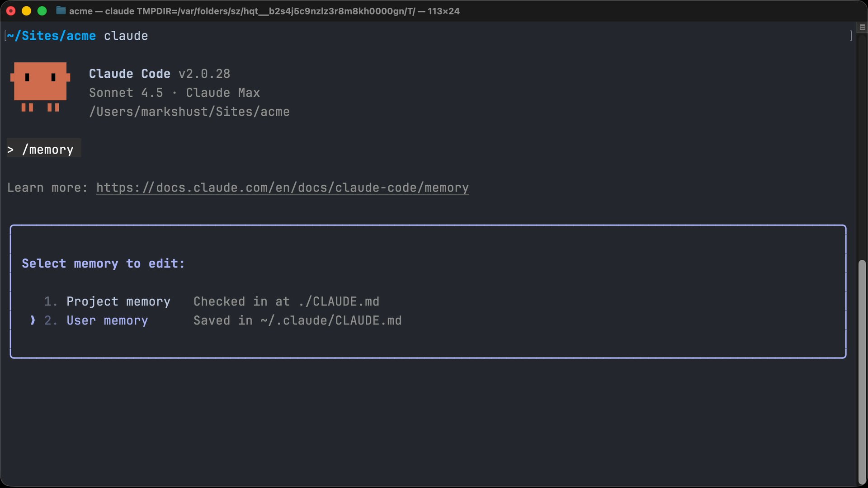Select the User memory option
This screenshot has width=868, height=488.
coord(107,320)
